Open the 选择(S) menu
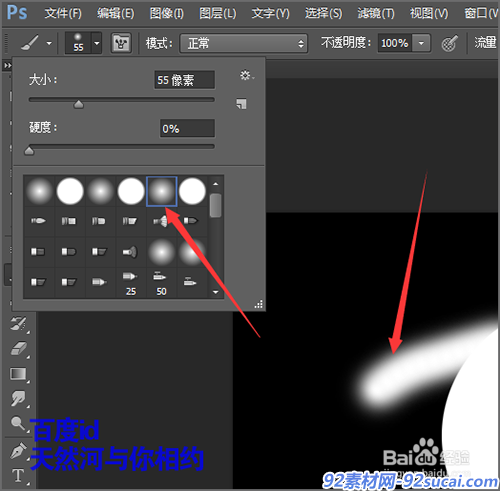This screenshot has height=491, width=500. pos(323,13)
